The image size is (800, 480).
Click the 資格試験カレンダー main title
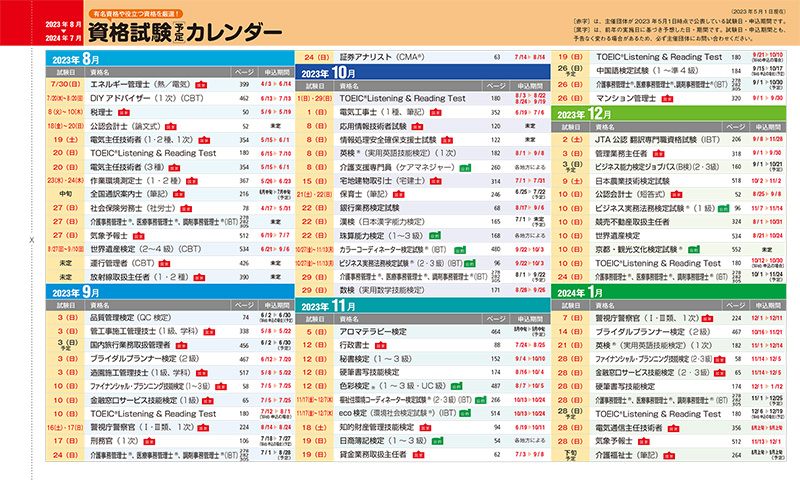185,33
